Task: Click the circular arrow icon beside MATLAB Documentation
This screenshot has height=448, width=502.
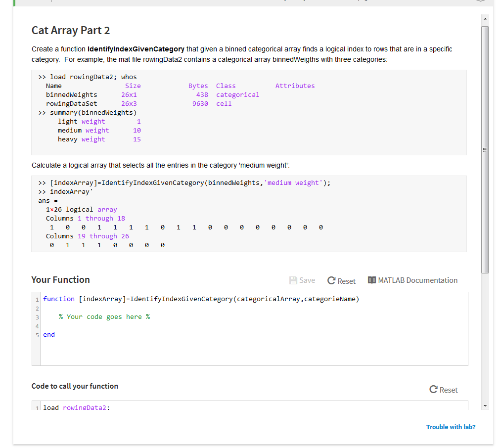Action: [331, 281]
